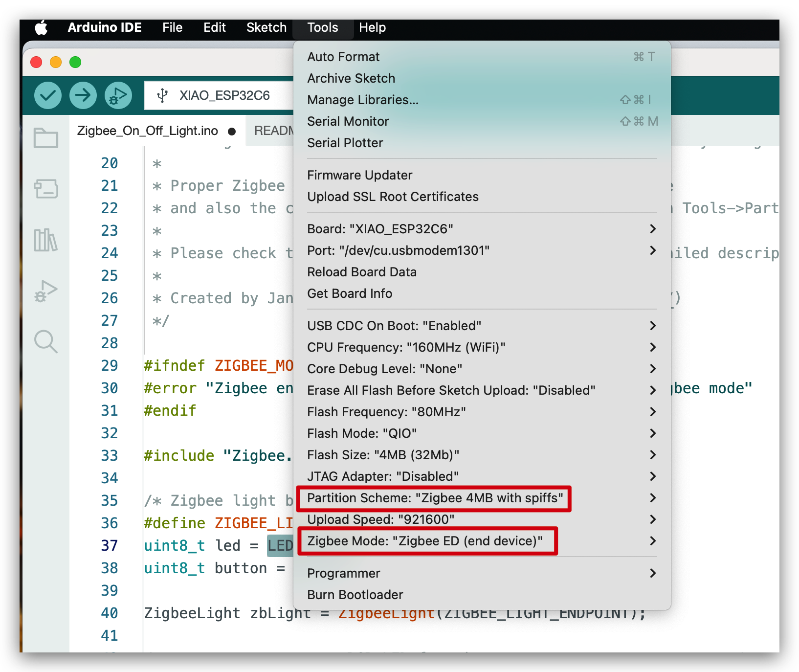Choose Archive Sketch

point(482,78)
